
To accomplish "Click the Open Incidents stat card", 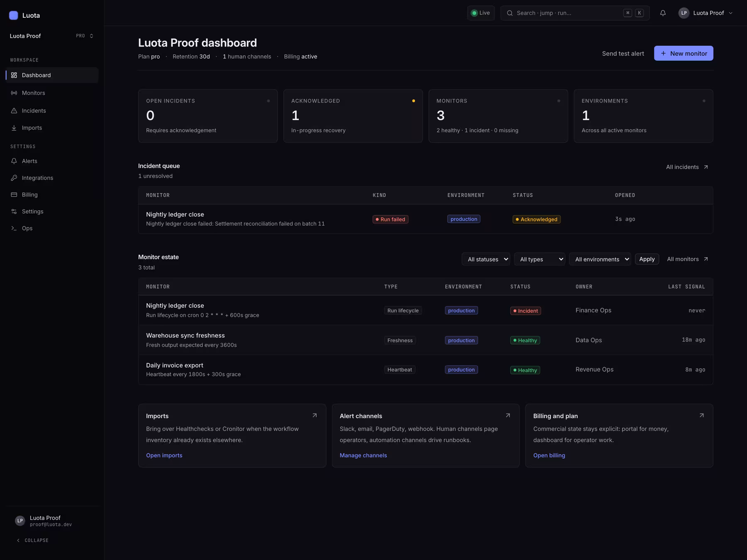I will [208, 116].
